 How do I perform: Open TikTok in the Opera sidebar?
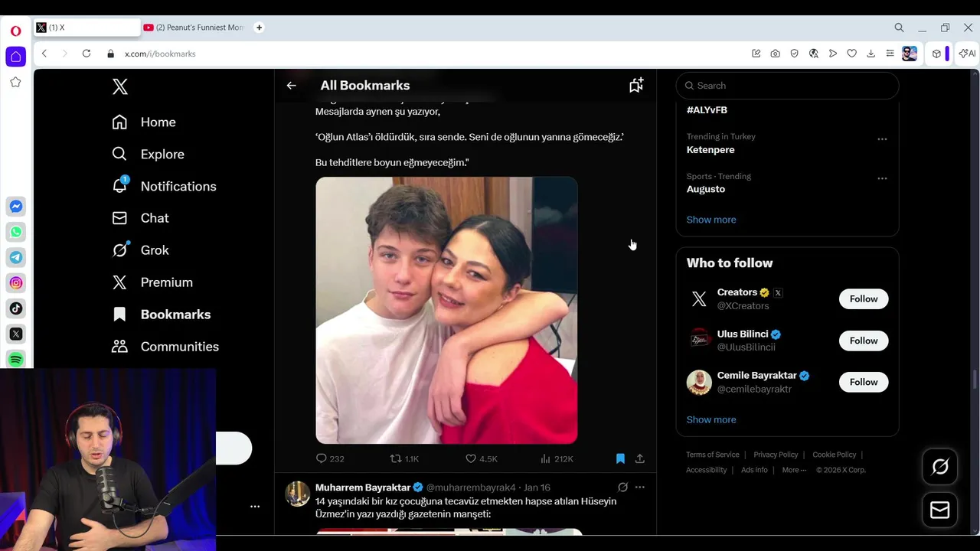(15, 308)
